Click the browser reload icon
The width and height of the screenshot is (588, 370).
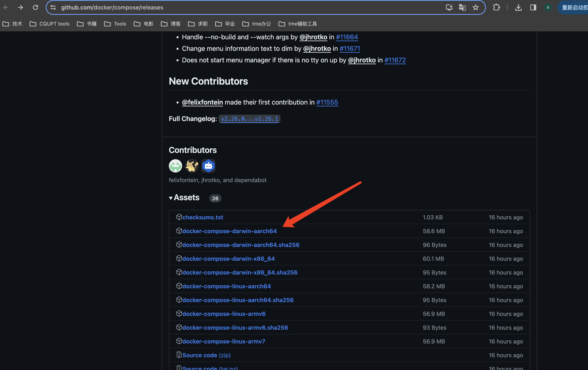(35, 7)
